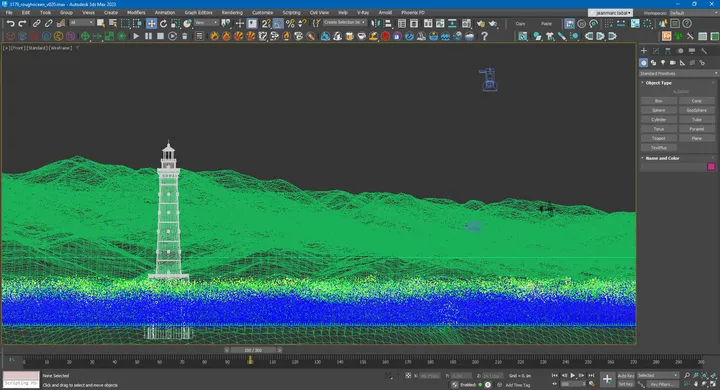Click Add Time Tag in the status bar
Image resolution: width=720 pixels, height=390 pixels.
[518, 385]
